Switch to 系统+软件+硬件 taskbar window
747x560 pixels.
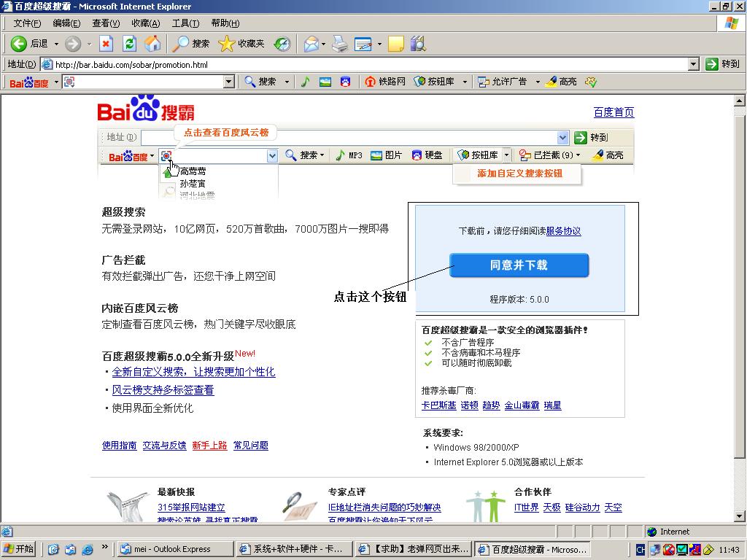point(295,549)
